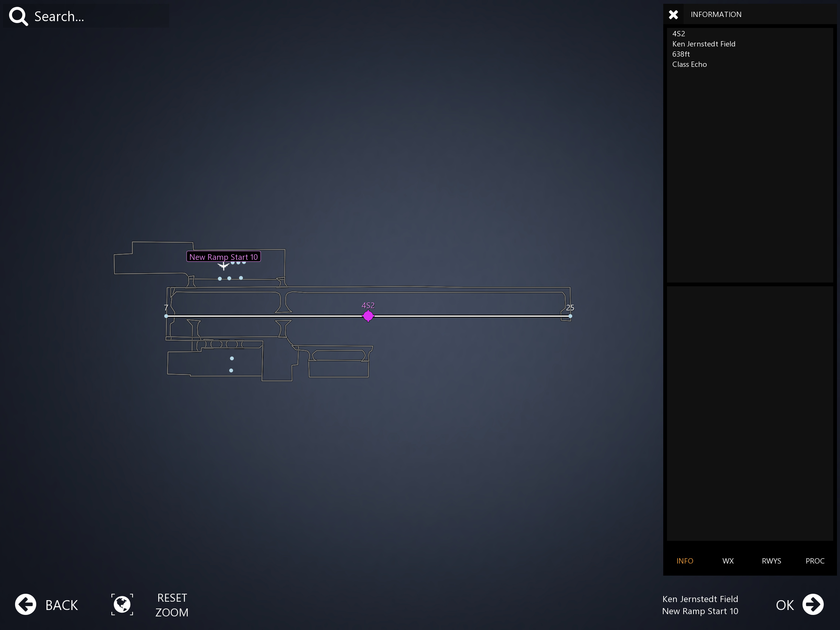Click the magnifying glass search icon
This screenshot has width=840, height=630.
[18, 17]
